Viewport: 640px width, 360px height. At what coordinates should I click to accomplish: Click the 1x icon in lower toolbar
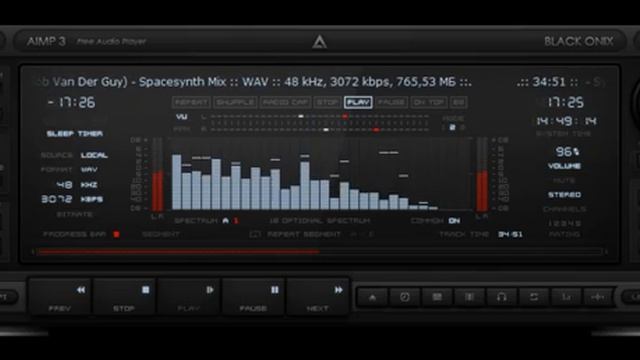pos(566,297)
